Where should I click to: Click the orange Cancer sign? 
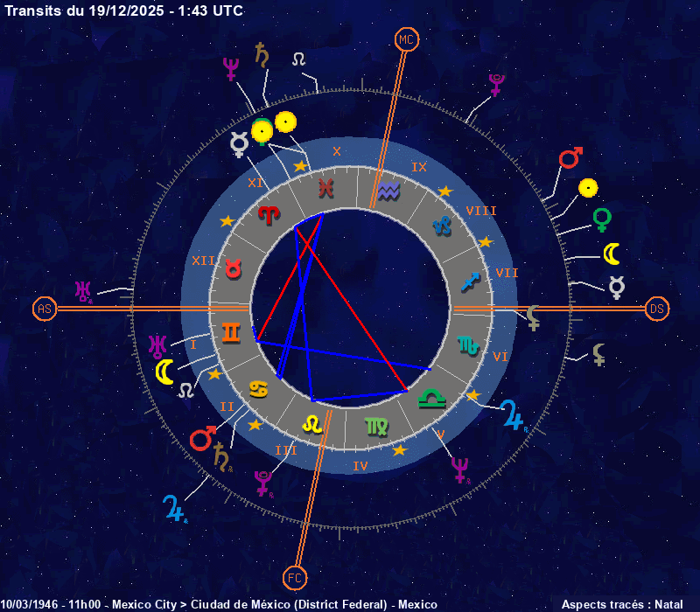coord(260,388)
